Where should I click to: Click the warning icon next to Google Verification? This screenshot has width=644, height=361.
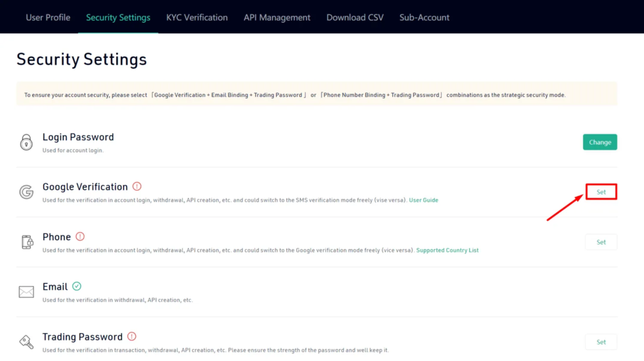[x=136, y=186]
